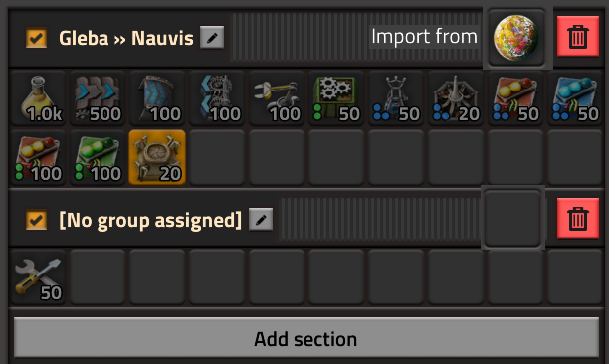Select the empty slot after the biochamber

(217, 157)
